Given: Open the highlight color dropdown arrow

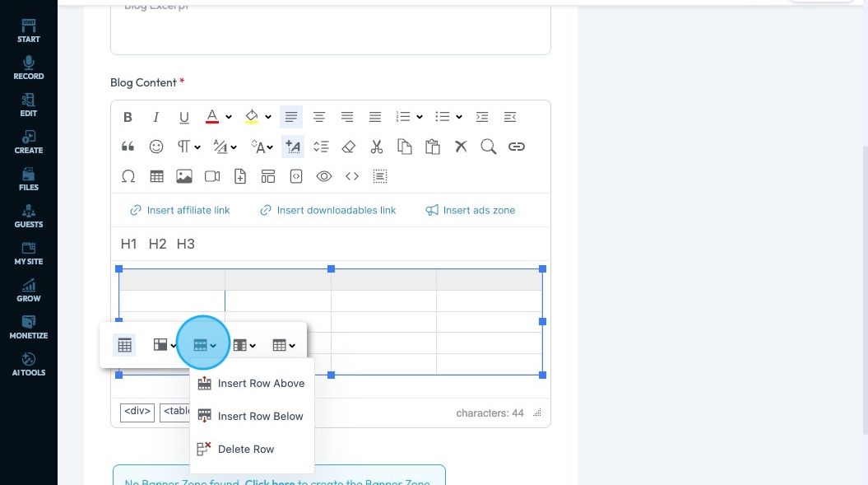Looking at the screenshot, I should tap(268, 117).
